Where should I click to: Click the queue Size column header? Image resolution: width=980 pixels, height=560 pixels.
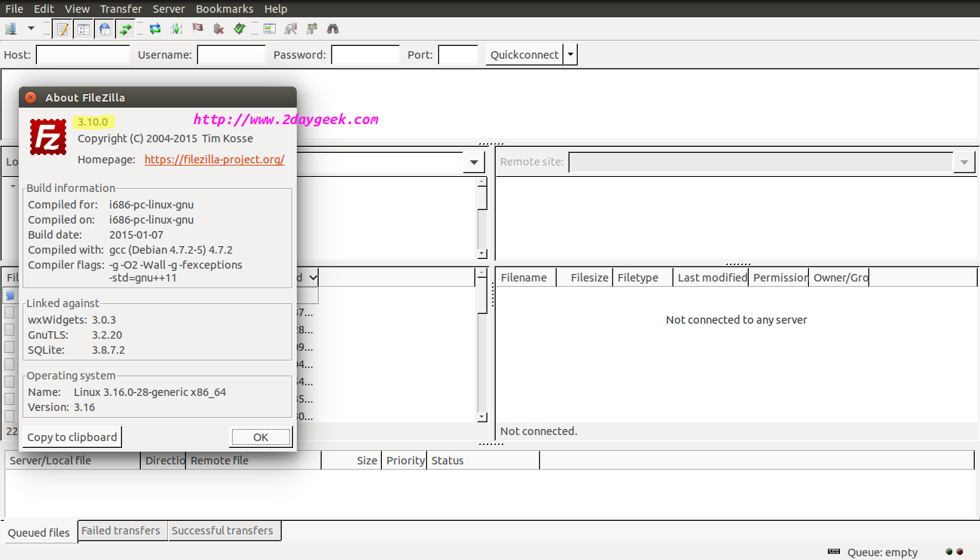click(x=351, y=461)
